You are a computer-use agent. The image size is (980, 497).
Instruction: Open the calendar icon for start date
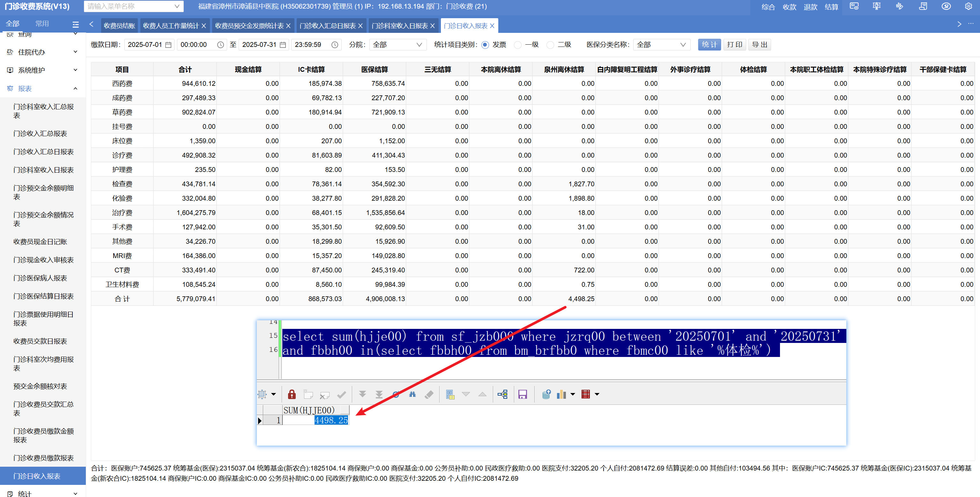(x=168, y=45)
